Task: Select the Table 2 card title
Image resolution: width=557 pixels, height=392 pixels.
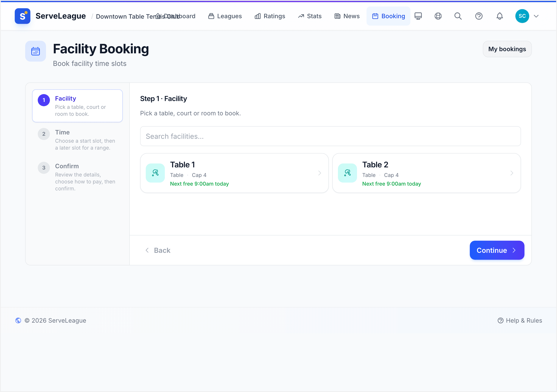Action: [x=375, y=165]
